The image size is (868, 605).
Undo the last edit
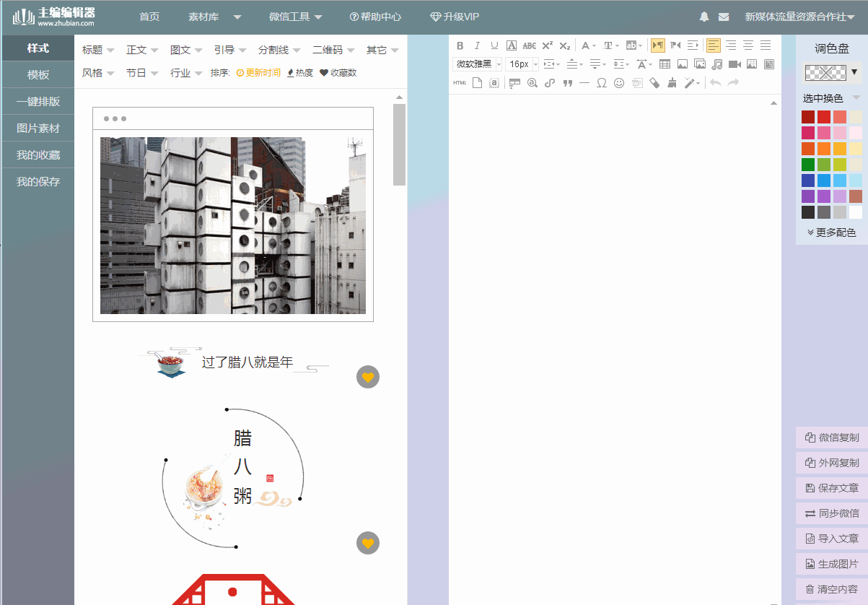click(x=715, y=83)
